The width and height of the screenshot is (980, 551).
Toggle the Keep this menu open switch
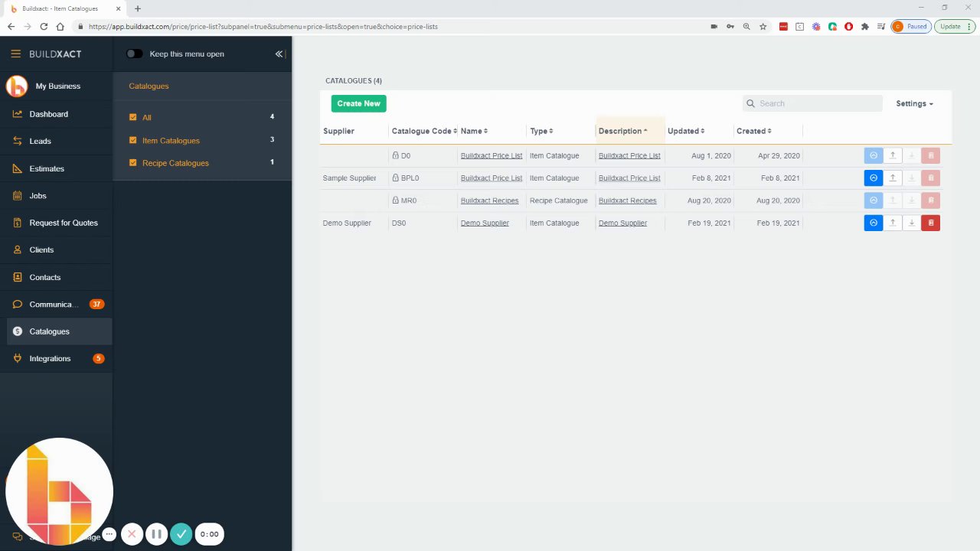[x=135, y=54]
